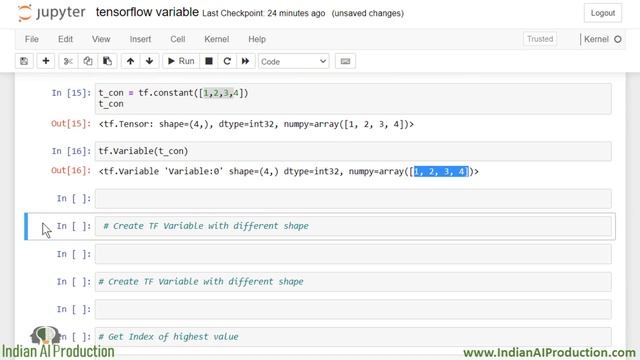Click the unselected Create TF Variable comment cell

pos(353,282)
